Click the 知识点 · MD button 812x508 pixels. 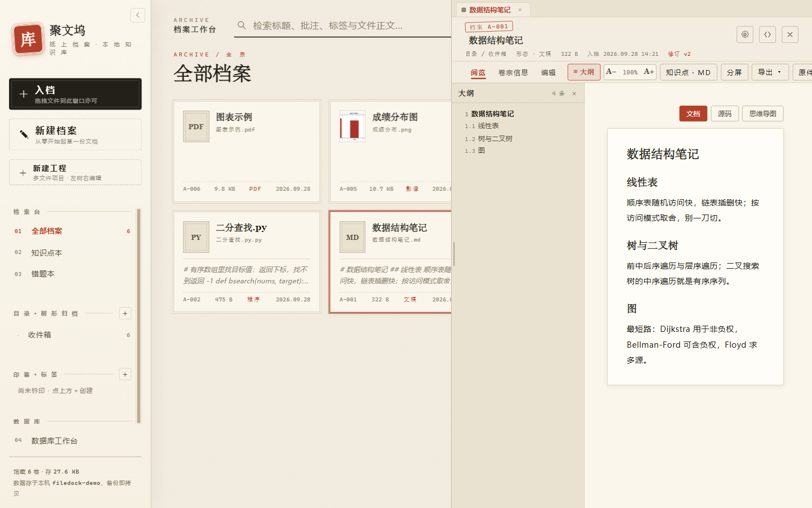pyautogui.click(x=689, y=72)
